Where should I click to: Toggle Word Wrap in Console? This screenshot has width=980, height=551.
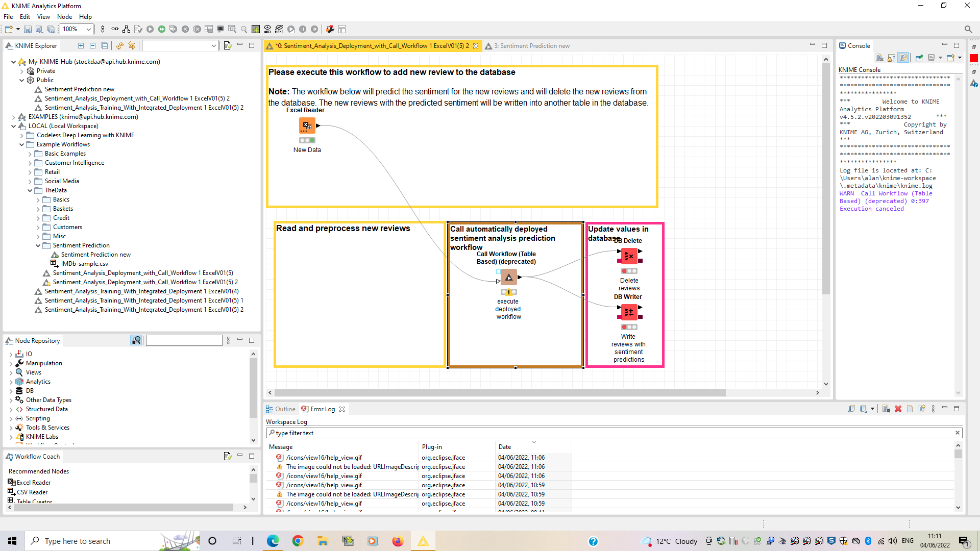point(904,58)
